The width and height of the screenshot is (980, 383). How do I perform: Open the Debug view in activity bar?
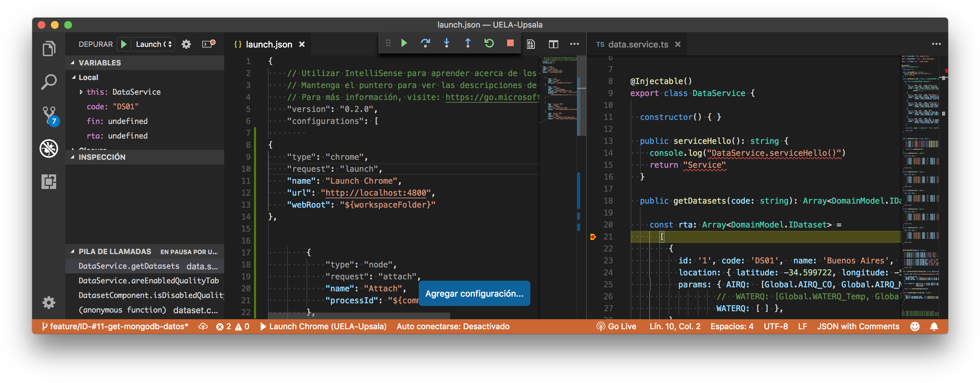[49, 148]
